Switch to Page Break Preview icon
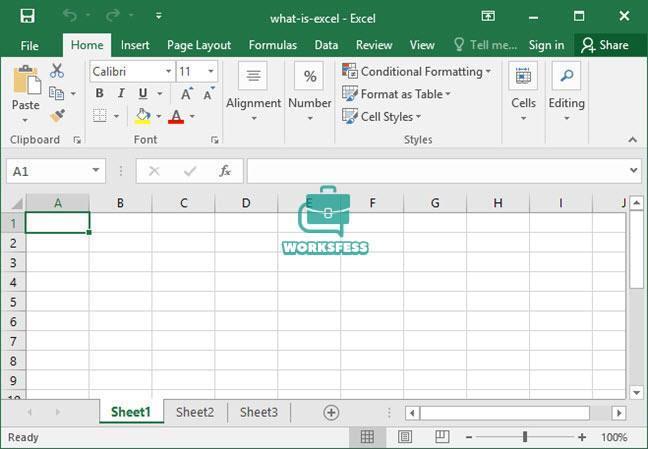This screenshot has height=449, width=648. (442, 437)
